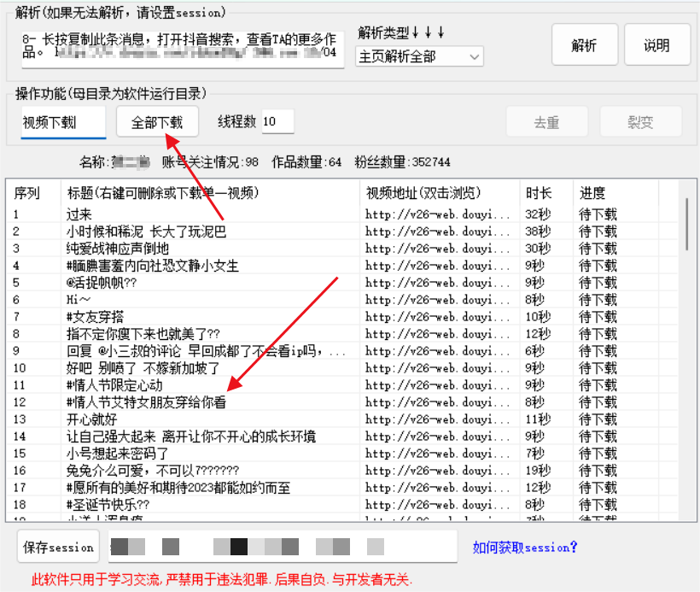This screenshot has height=592, width=700.
Task: Click the 解析 parse button
Action: [x=586, y=44]
